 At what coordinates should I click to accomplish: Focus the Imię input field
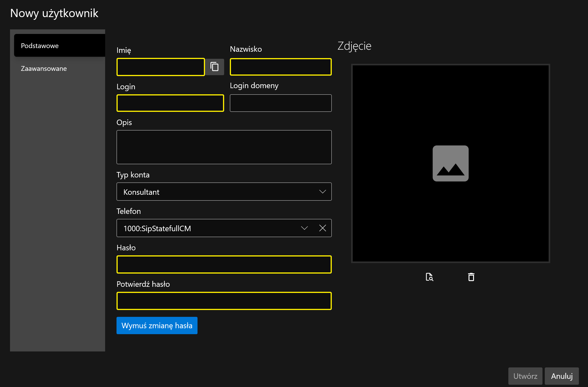(x=161, y=67)
